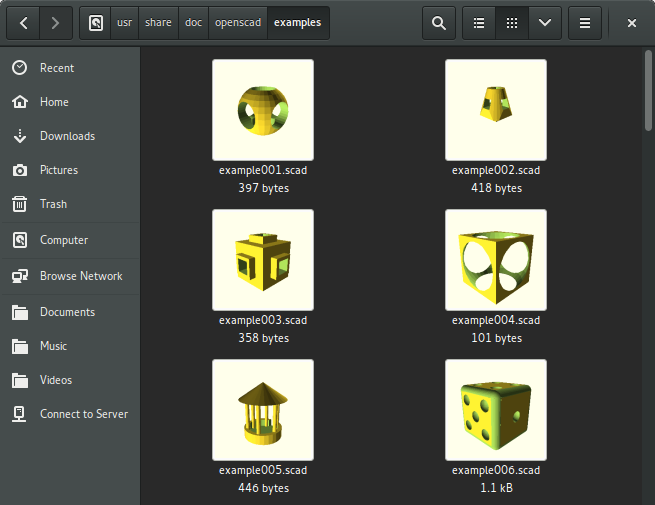Open Documents in sidebar
655x505 pixels.
point(70,312)
